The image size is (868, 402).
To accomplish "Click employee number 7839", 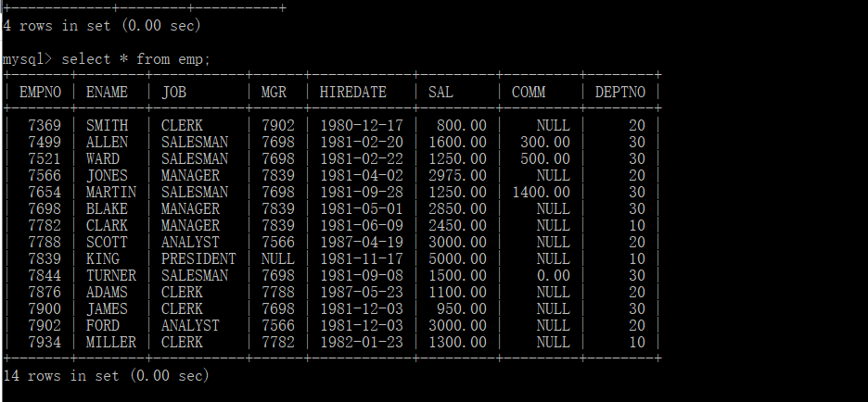I will point(45,258).
